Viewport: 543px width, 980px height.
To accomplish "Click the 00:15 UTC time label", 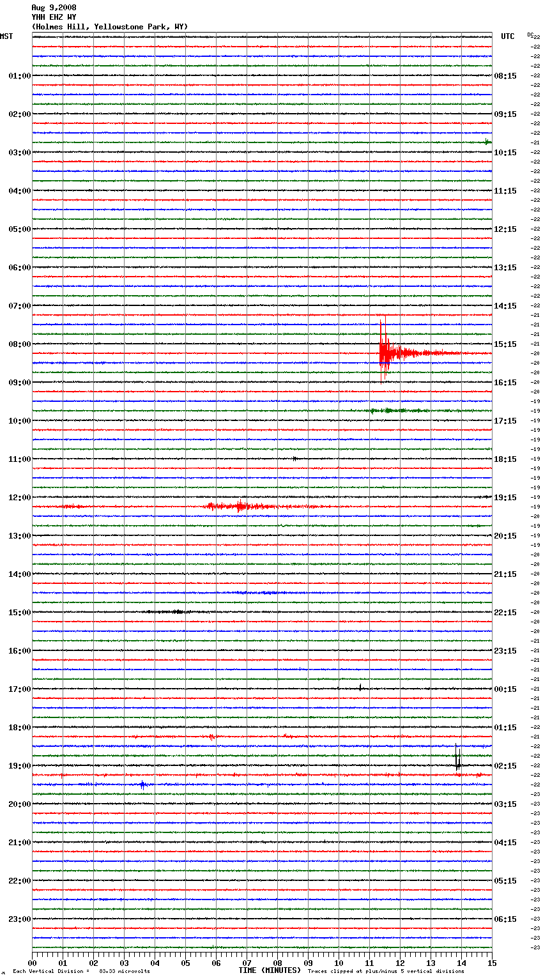I will click(x=505, y=689).
